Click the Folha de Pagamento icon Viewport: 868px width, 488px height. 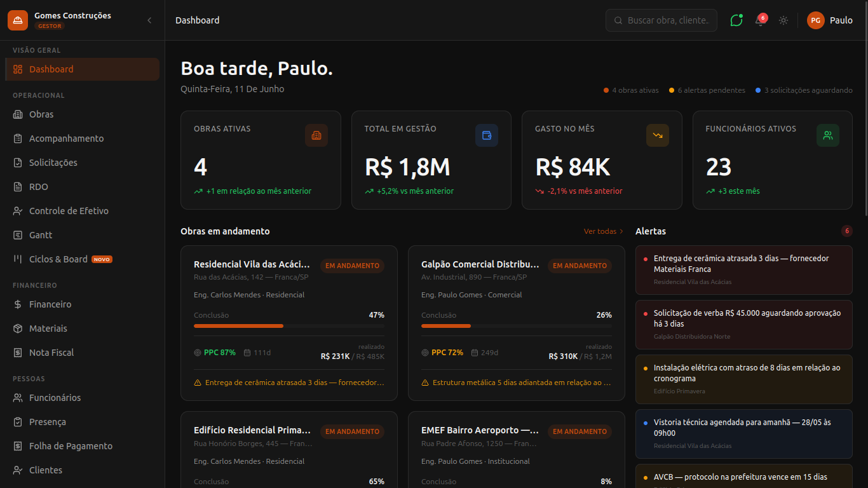(x=18, y=446)
